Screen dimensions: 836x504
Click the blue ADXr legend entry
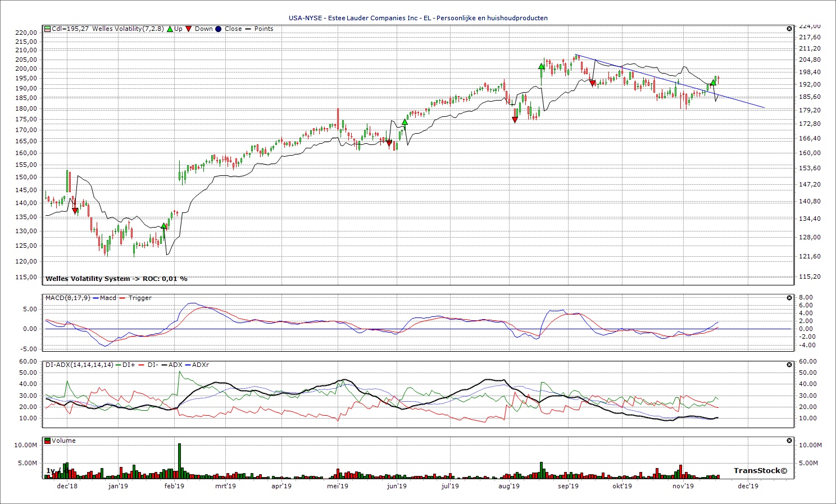(197, 365)
